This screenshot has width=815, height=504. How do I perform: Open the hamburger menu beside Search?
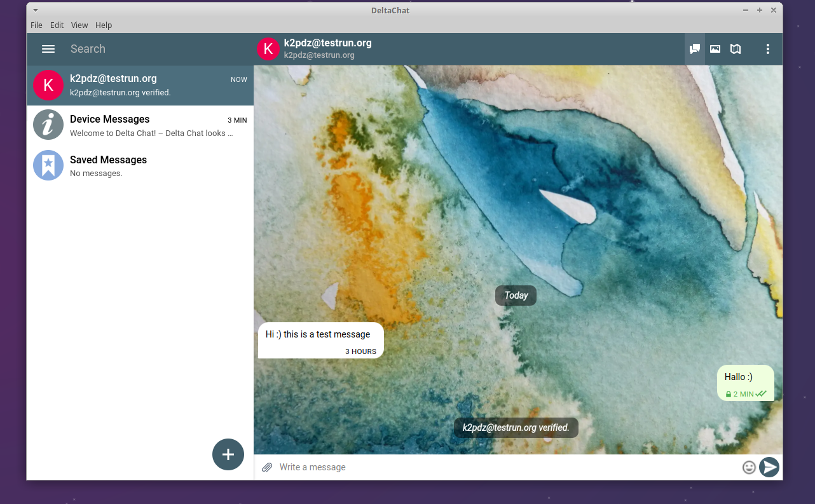(x=48, y=49)
